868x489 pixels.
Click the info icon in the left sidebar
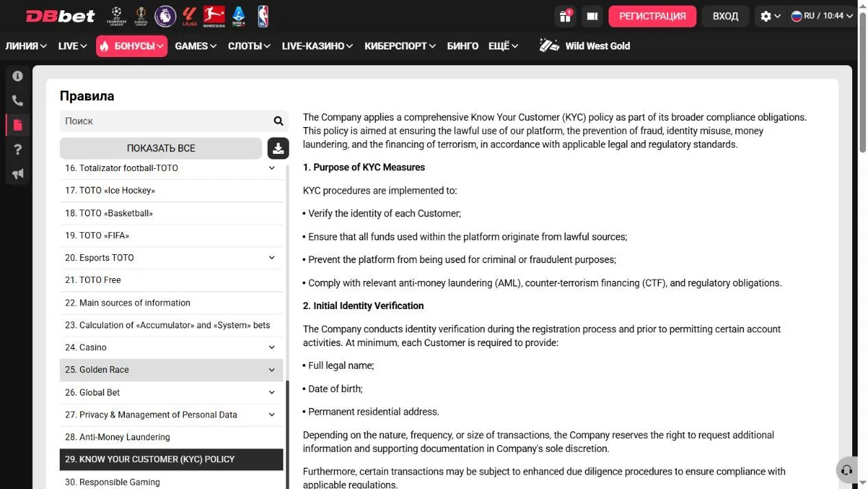[18, 76]
